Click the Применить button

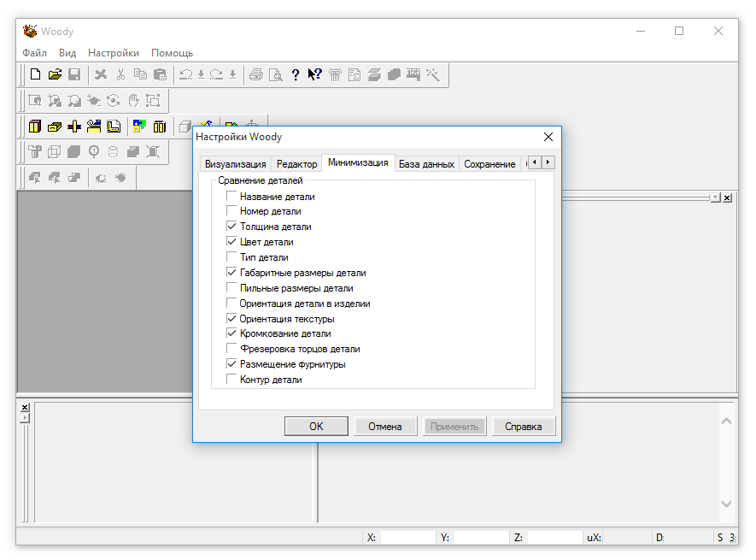tap(454, 427)
